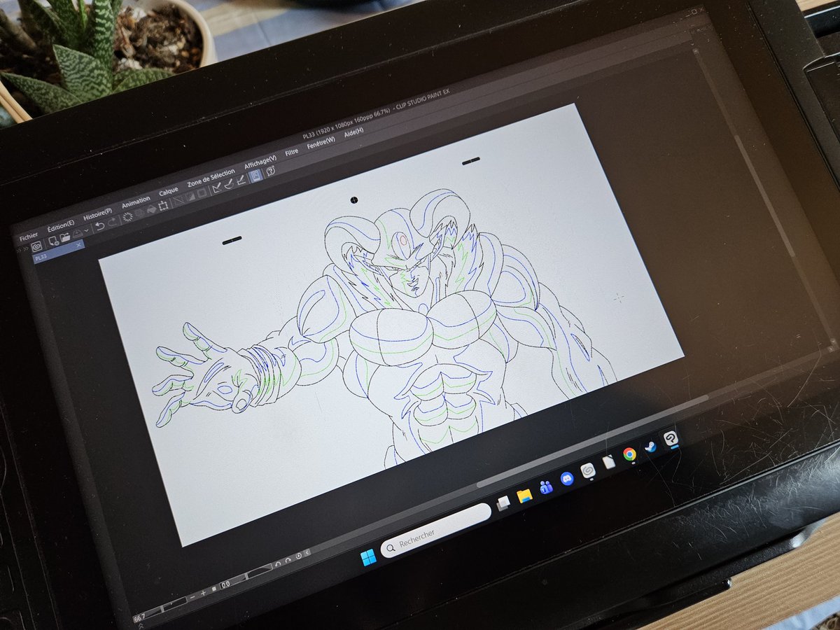Toggle the show selection border icon
Image resolution: width=840 pixels, height=630 pixels.
[202, 192]
